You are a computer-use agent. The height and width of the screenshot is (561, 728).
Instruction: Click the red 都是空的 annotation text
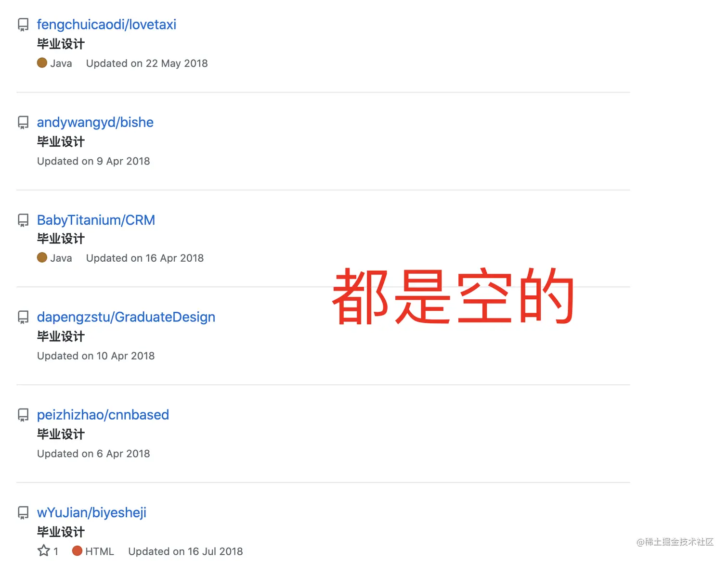(x=453, y=296)
